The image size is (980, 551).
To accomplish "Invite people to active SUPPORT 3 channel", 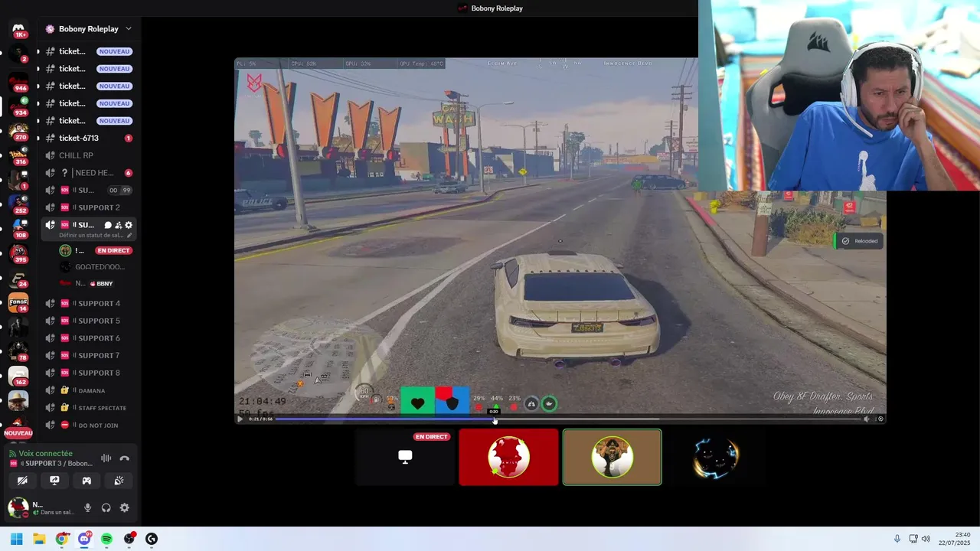I will coord(118,225).
